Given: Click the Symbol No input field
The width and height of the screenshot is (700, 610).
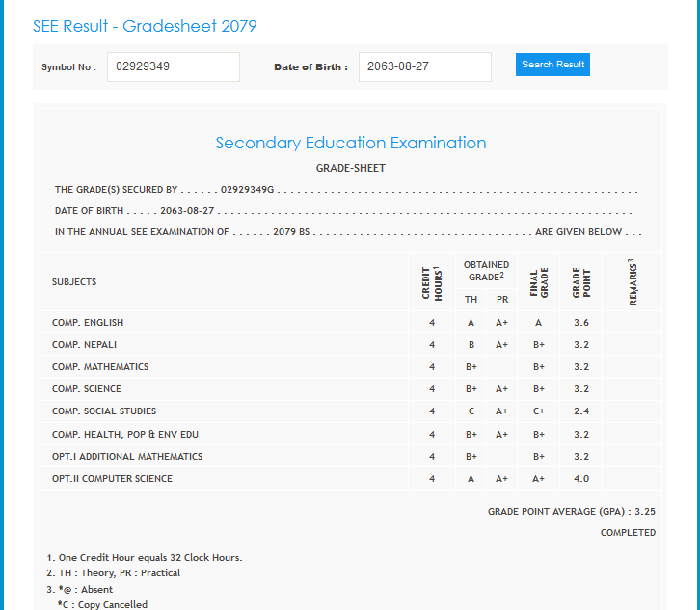Looking at the screenshot, I should 173,66.
